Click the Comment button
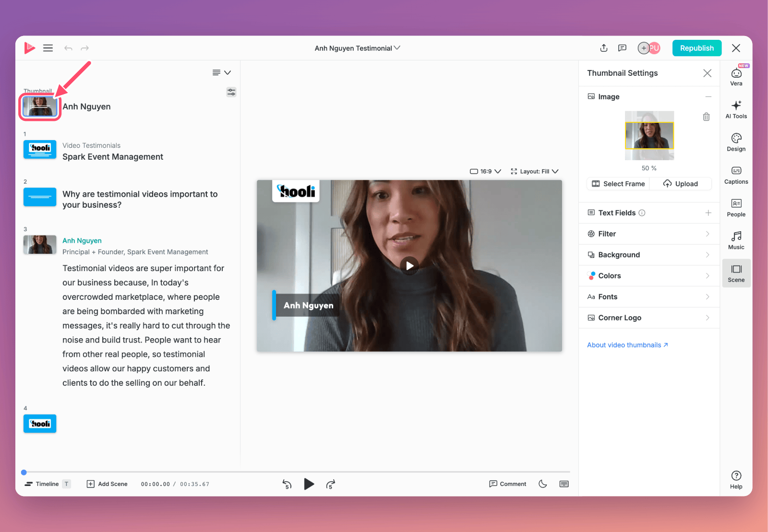 [507, 484]
